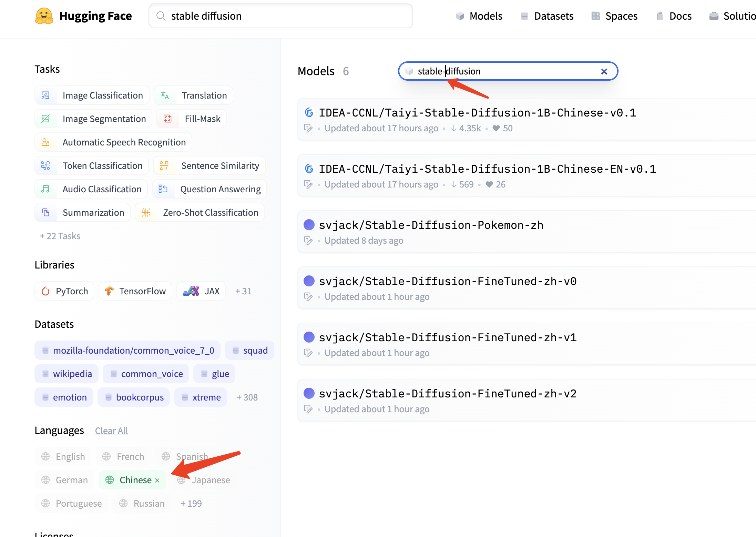Viewport: 756px width, 537px height.
Task: Clear the models filter with the X button
Action: tap(604, 71)
